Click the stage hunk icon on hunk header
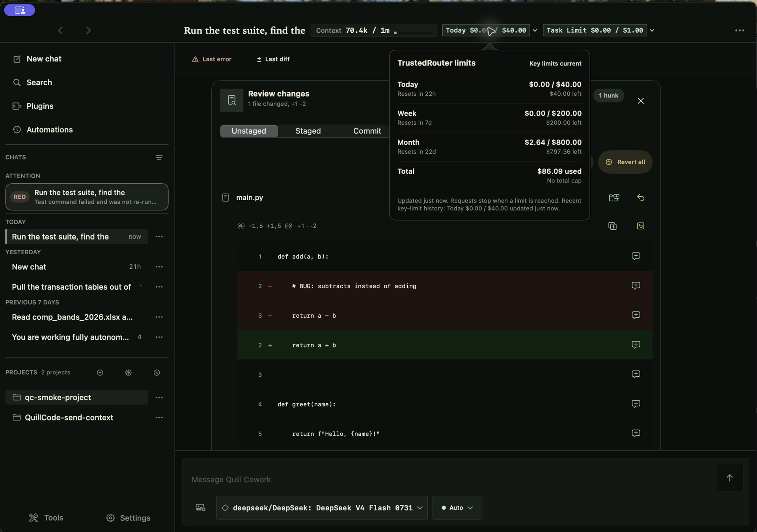757x532 pixels. [612, 226]
